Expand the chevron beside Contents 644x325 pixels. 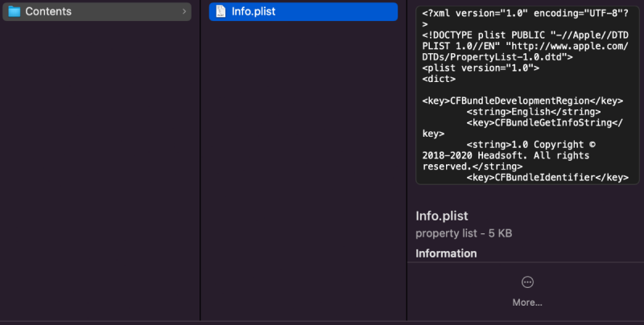coord(184,11)
